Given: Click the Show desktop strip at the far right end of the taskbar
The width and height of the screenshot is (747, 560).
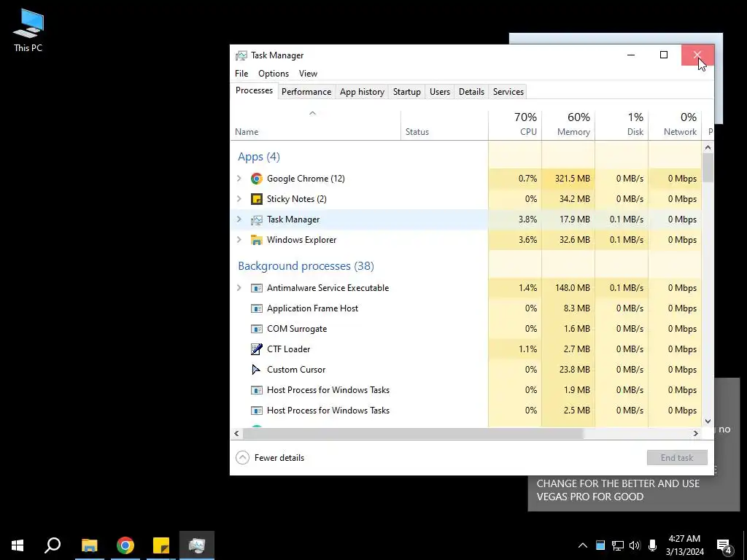Looking at the screenshot, I should 745,545.
